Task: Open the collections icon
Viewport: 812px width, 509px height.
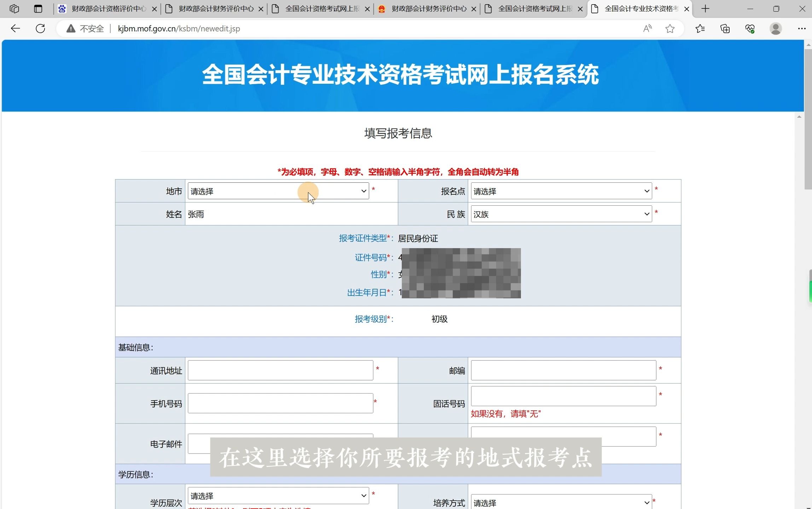Action: (725, 29)
